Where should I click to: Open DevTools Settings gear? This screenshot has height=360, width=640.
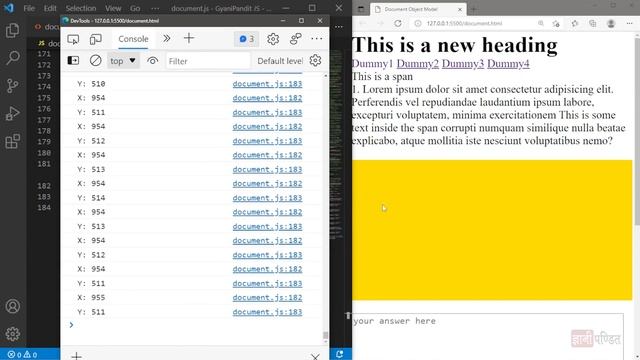click(273, 39)
